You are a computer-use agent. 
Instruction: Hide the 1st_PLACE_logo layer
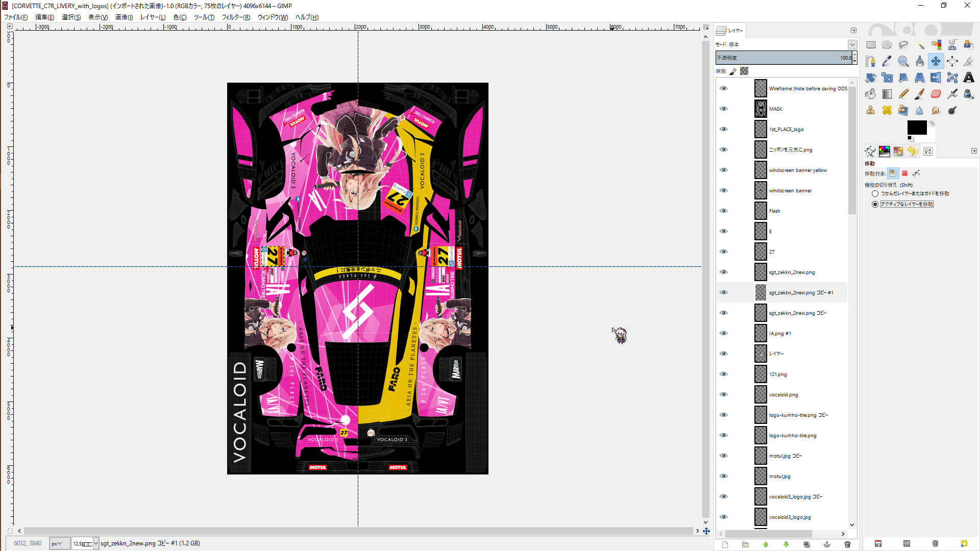pos(724,129)
